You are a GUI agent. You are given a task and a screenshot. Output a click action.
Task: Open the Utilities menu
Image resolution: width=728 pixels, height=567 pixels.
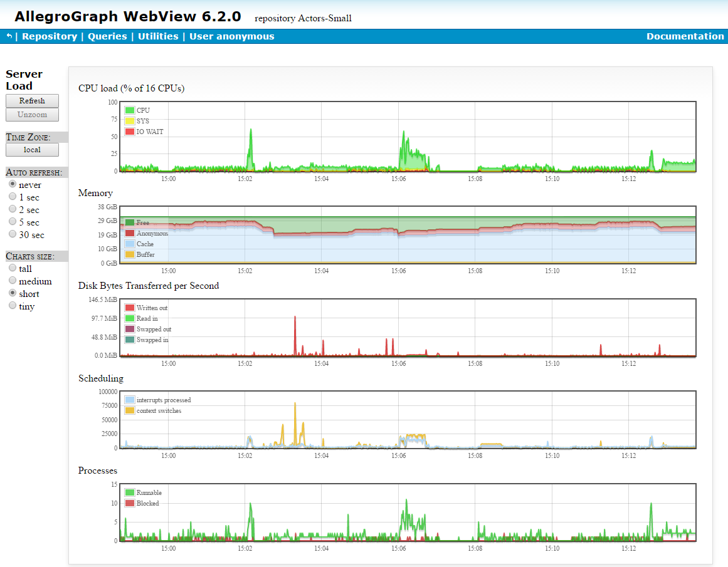(x=158, y=36)
